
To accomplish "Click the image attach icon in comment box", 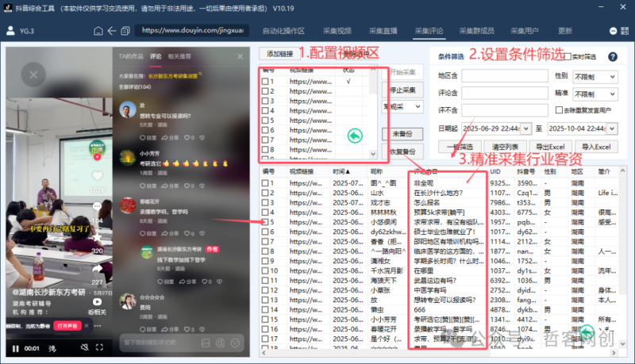I will pyautogui.click(x=206, y=343).
